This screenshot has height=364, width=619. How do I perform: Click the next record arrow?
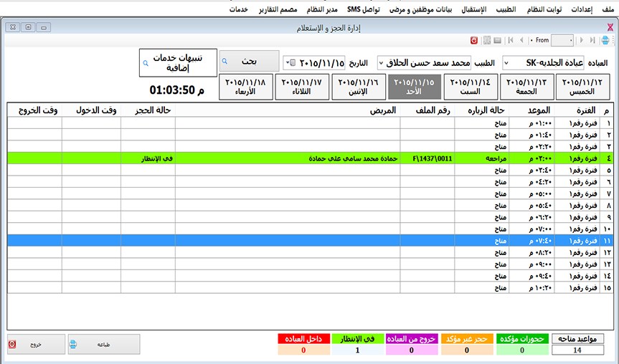tap(582, 40)
